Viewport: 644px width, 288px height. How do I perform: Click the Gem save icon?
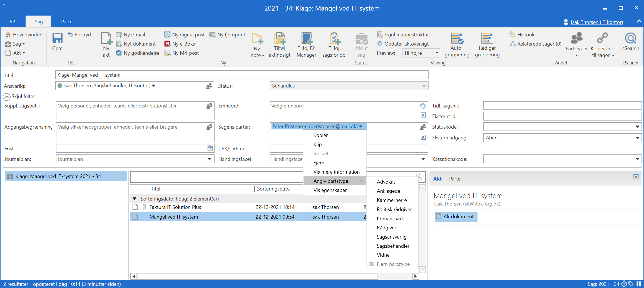57,38
